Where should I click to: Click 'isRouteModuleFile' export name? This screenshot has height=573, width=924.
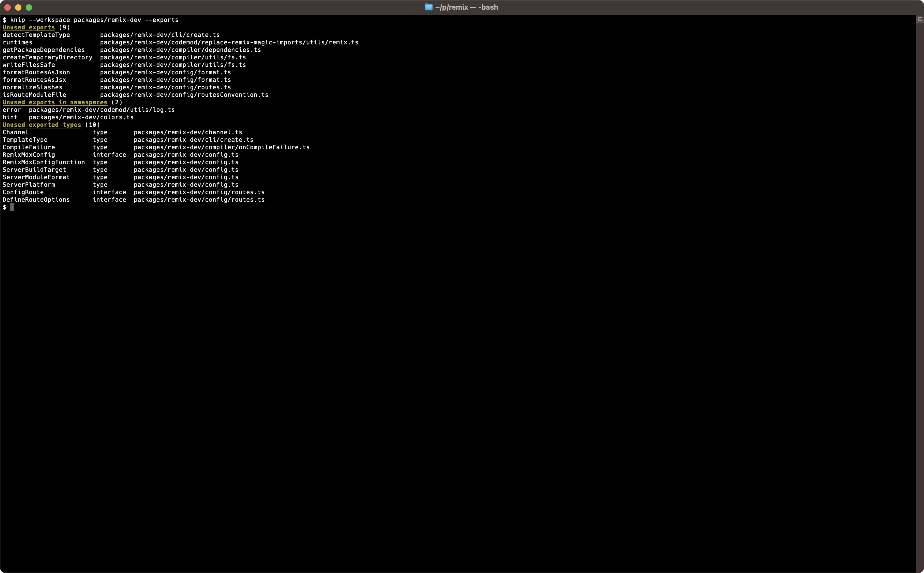coord(35,95)
